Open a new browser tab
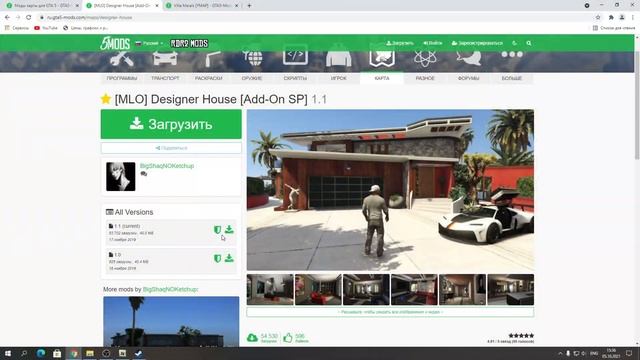The height and width of the screenshot is (360, 640). click(249, 6)
